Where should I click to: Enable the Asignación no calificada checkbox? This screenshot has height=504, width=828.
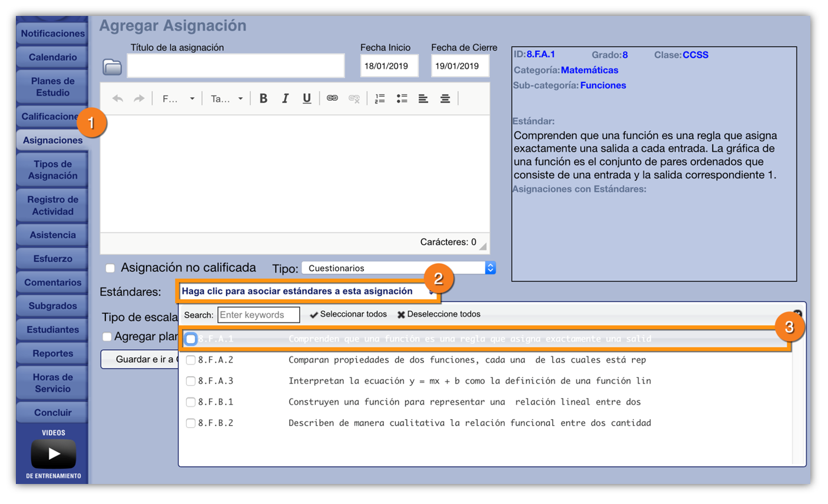point(110,268)
